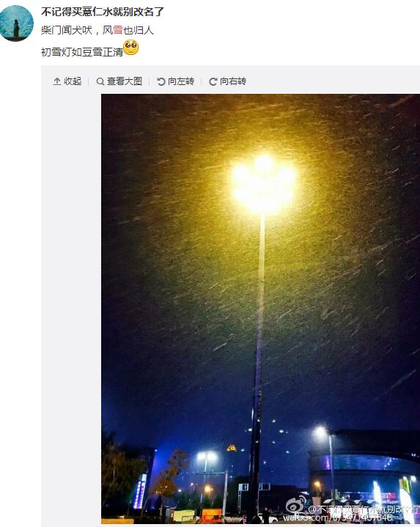Click post text 初雪灯如豆雪正清

(82, 52)
